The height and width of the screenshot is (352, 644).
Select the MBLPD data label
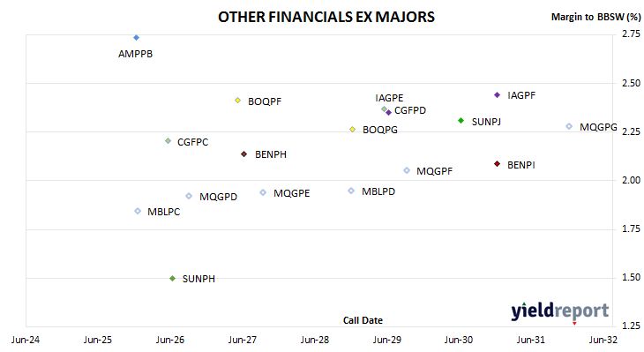378,191
